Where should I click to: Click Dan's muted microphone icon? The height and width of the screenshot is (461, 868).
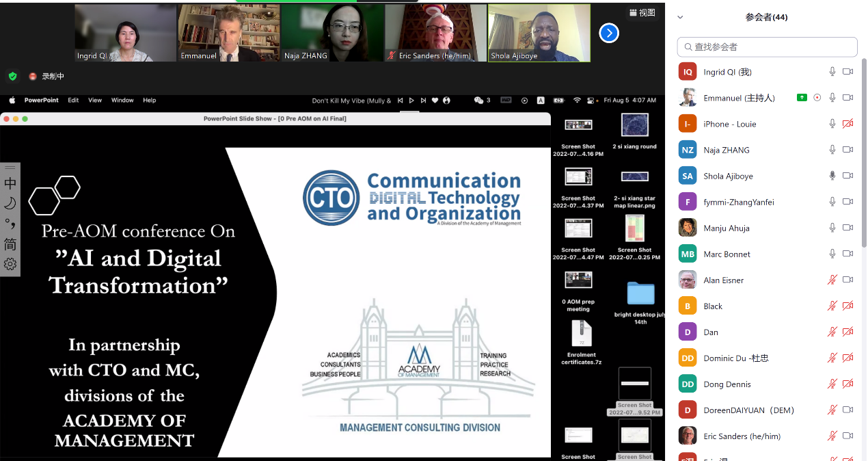click(x=832, y=332)
